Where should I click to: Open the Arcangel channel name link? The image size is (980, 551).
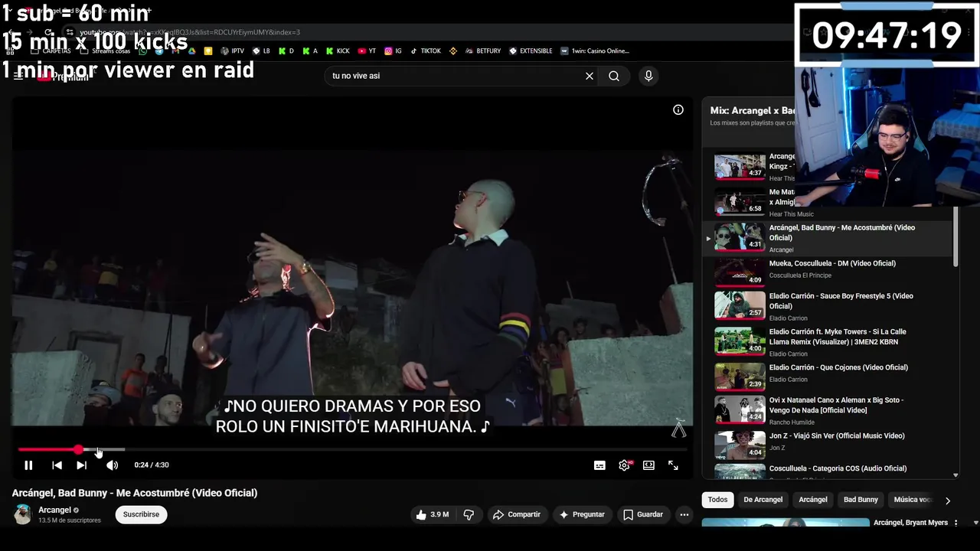click(54, 510)
